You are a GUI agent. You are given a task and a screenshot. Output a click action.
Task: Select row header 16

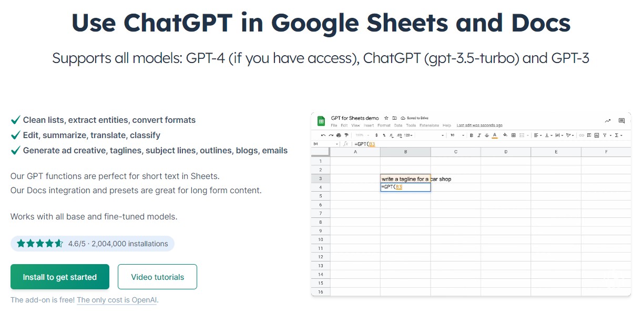click(321, 292)
